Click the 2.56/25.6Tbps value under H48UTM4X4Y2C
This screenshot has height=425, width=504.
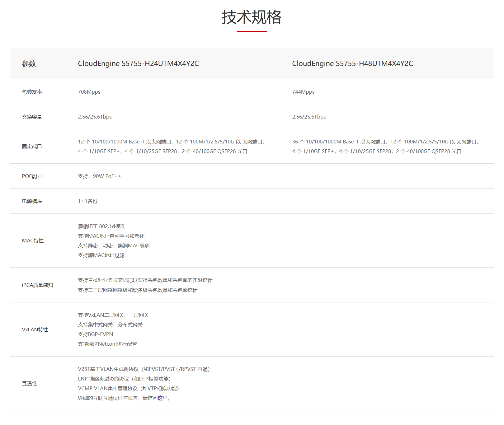pos(309,117)
